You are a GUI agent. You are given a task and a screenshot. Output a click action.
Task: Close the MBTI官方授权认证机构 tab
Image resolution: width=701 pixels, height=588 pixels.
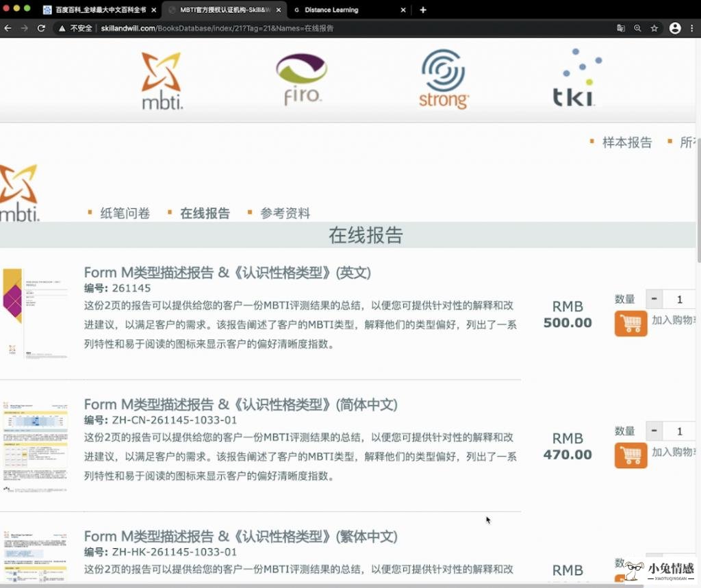[x=279, y=10]
